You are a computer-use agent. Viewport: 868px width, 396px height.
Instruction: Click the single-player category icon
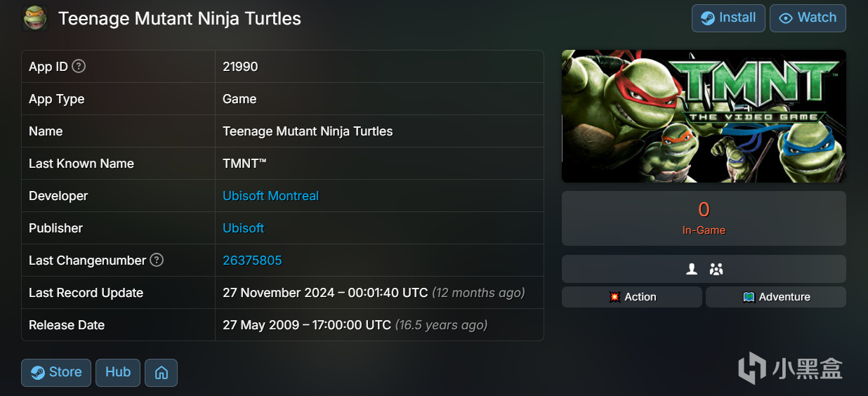pyautogui.click(x=692, y=269)
